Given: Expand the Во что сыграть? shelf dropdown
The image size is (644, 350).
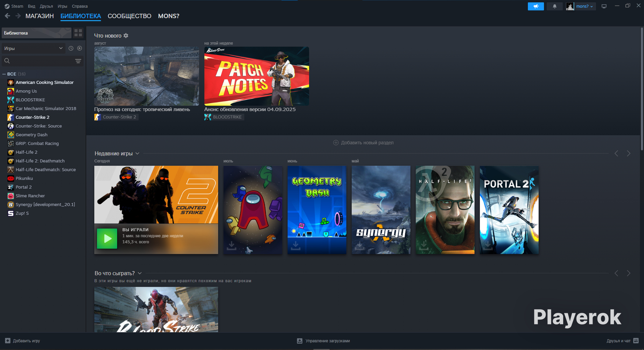Looking at the screenshot, I should (x=140, y=273).
